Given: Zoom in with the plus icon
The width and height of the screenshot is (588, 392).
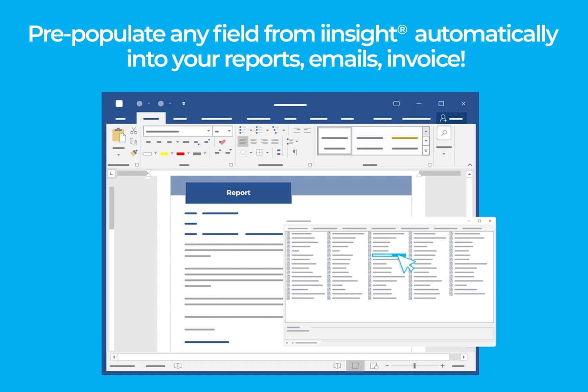Looking at the screenshot, I should (443, 366).
